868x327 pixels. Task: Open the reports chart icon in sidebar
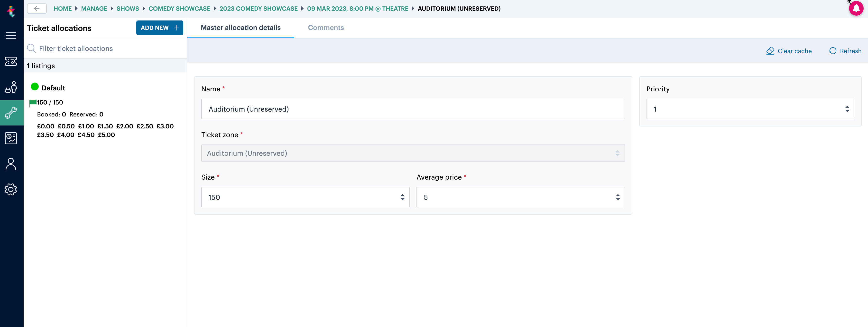tap(11, 138)
